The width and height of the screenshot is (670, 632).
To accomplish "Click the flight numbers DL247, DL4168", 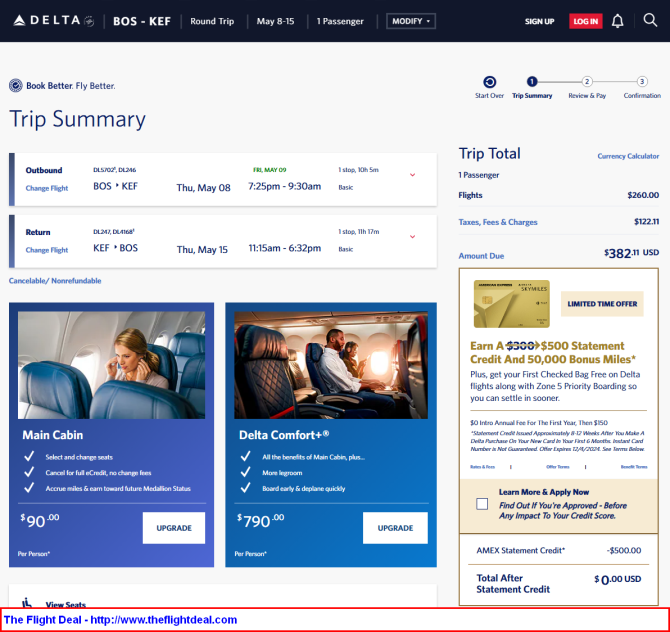I will click(114, 232).
